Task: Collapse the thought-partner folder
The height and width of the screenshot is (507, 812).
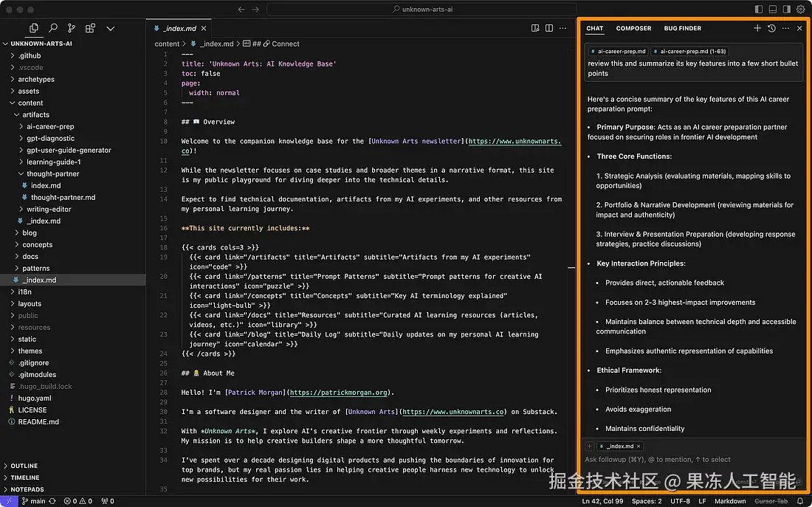Action: coord(72,173)
